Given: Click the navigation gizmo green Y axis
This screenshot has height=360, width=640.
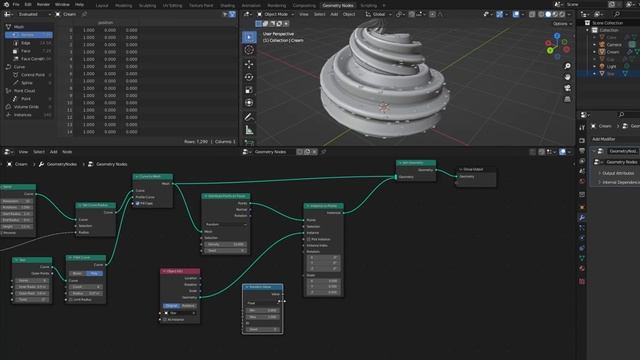Looking at the screenshot, I should [x=550, y=50].
